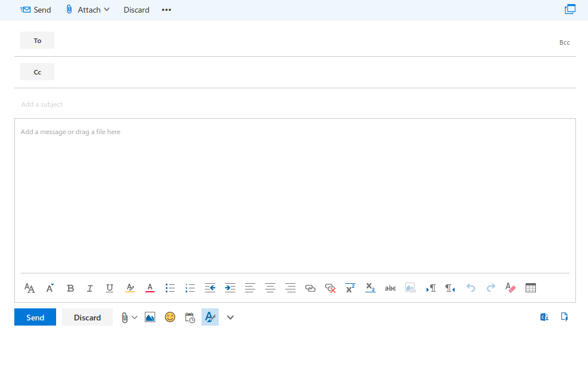Viewport: 588px width, 368px height.
Task: Insert a hyperlink
Action: pos(310,288)
